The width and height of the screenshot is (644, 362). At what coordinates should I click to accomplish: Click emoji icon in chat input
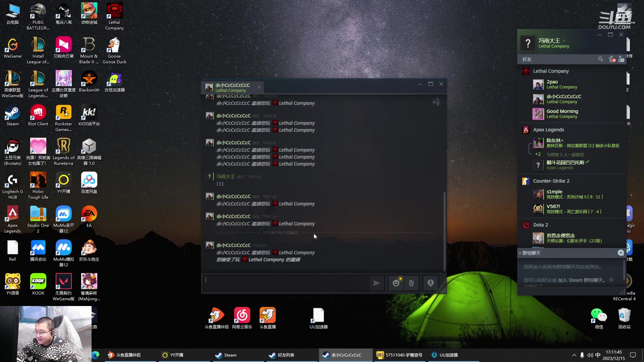[396, 283]
